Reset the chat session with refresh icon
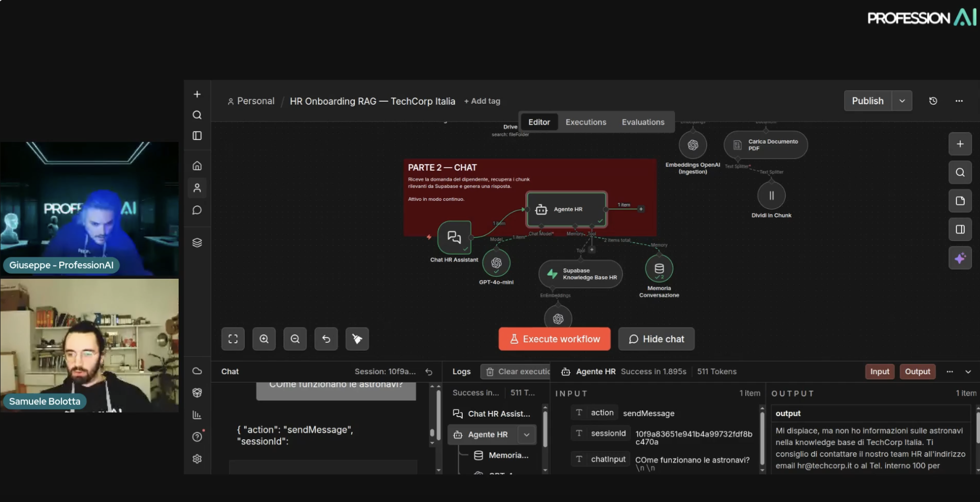 coord(429,372)
